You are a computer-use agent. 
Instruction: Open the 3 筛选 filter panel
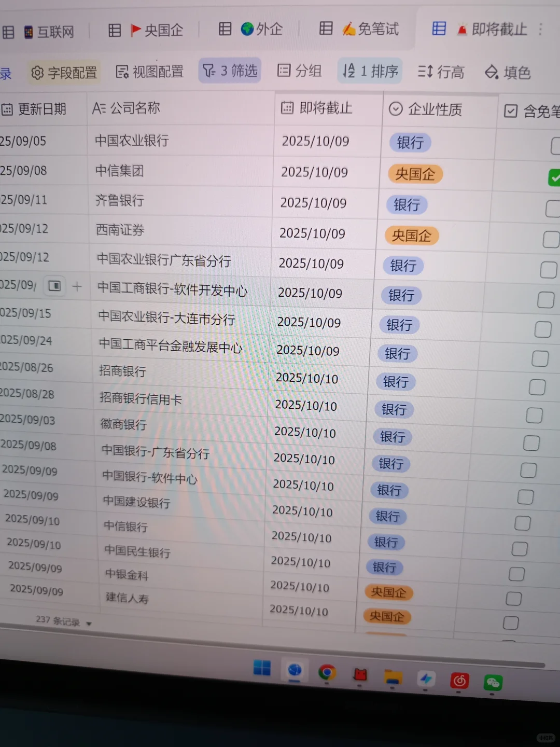[x=230, y=71]
